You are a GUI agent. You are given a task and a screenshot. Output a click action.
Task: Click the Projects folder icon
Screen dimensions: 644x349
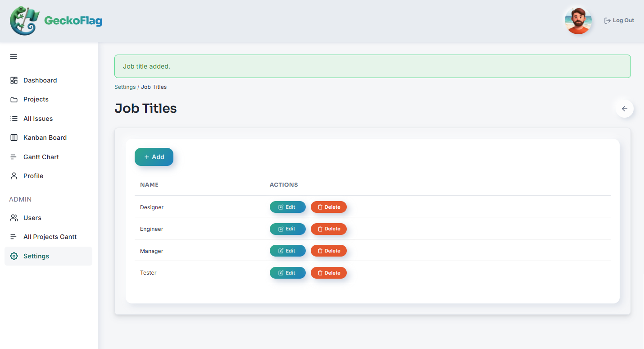tap(14, 99)
